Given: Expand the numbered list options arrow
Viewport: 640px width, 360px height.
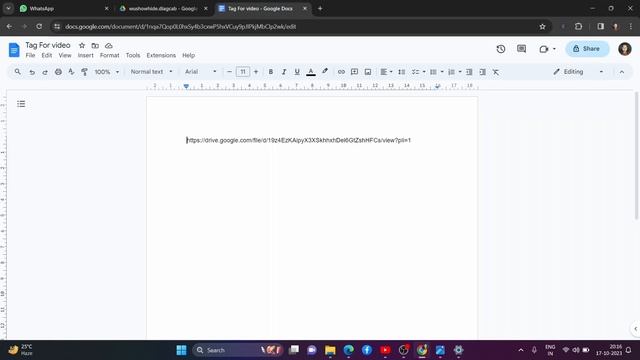Looking at the screenshot, I should click(460, 72).
